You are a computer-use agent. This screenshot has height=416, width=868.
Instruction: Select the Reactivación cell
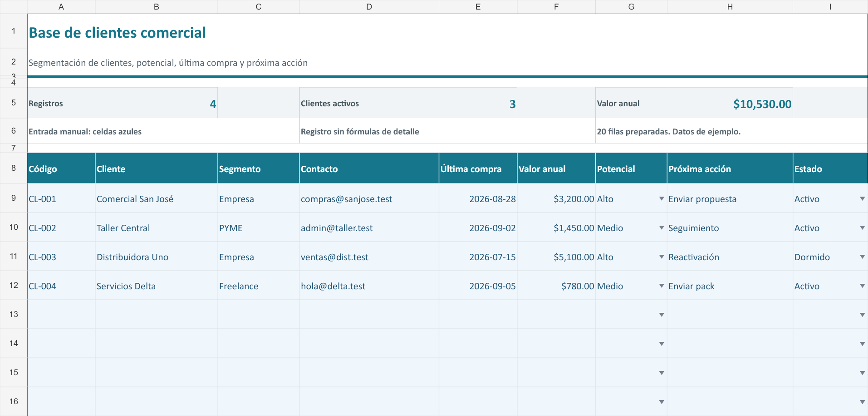click(x=730, y=257)
